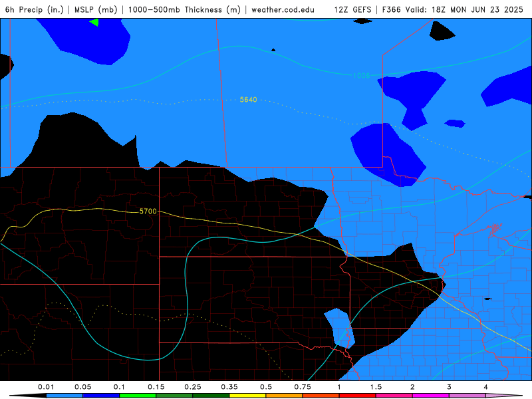Image resolution: width=532 pixels, height=399 pixels.
Task: Click the '0.5' legend value
Action: coord(266,387)
